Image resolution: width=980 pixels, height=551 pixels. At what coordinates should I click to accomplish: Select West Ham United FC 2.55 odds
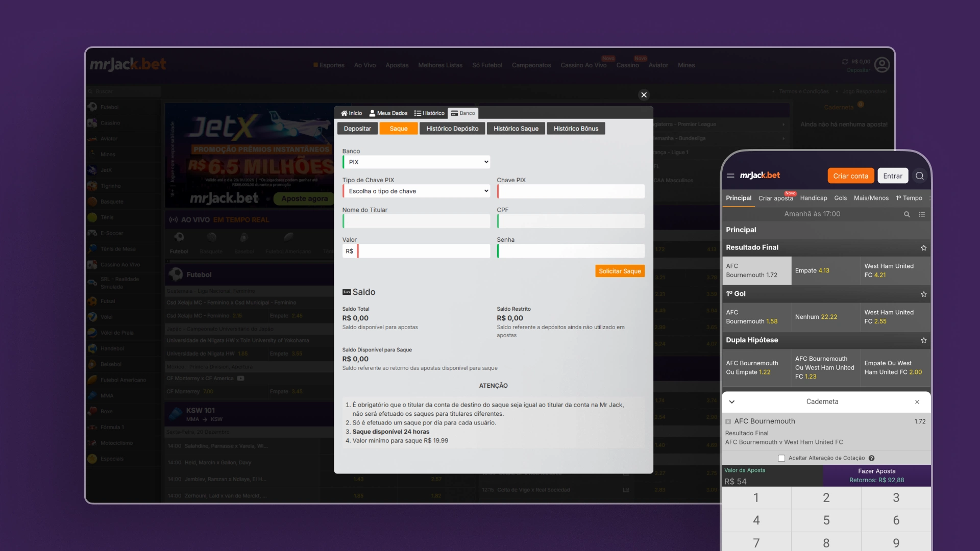coord(895,317)
